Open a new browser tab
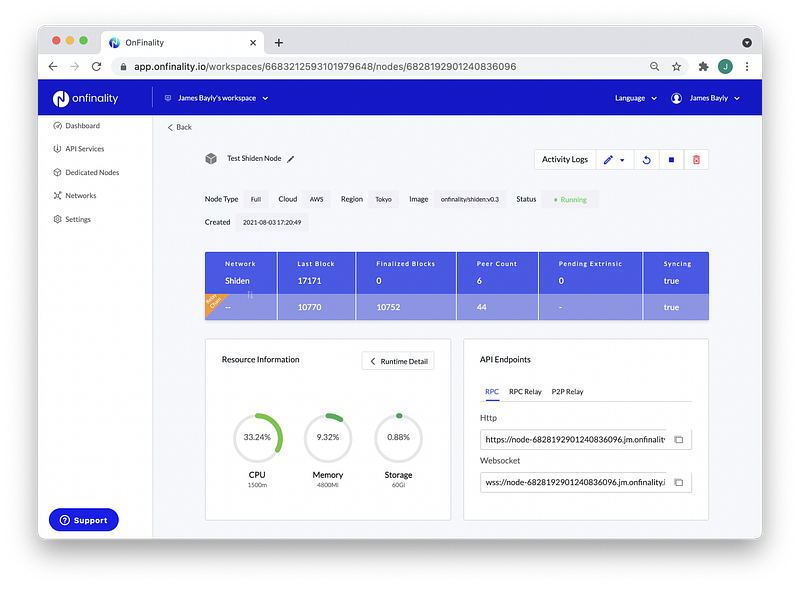Screen dimensions: 800x589 279,43
